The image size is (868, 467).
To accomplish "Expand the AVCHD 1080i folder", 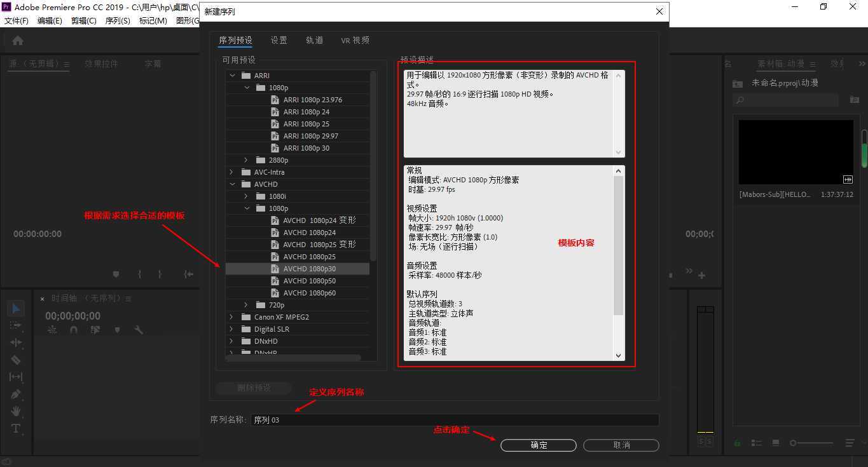I will click(x=247, y=196).
